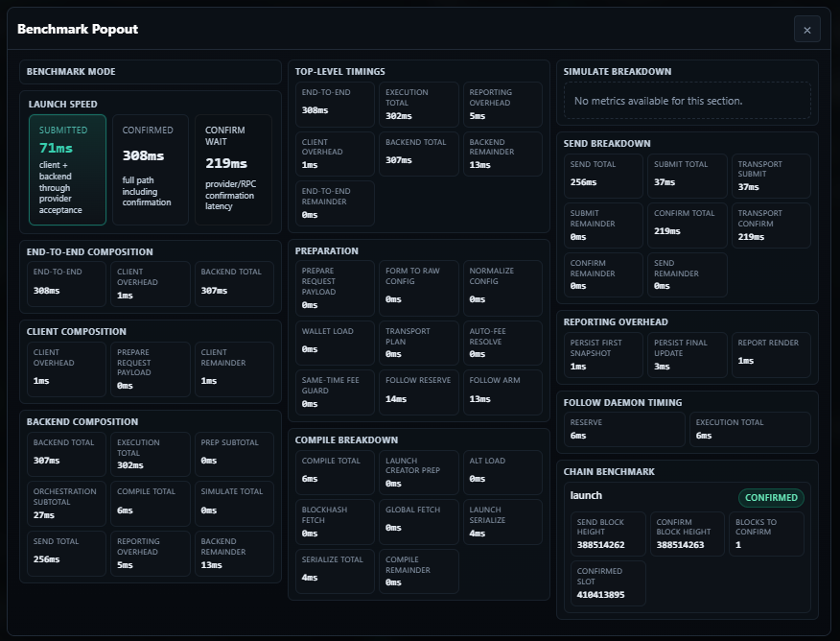This screenshot has height=641, width=840.
Task: Select the Confirm Wait 219ms card
Action: (234, 169)
